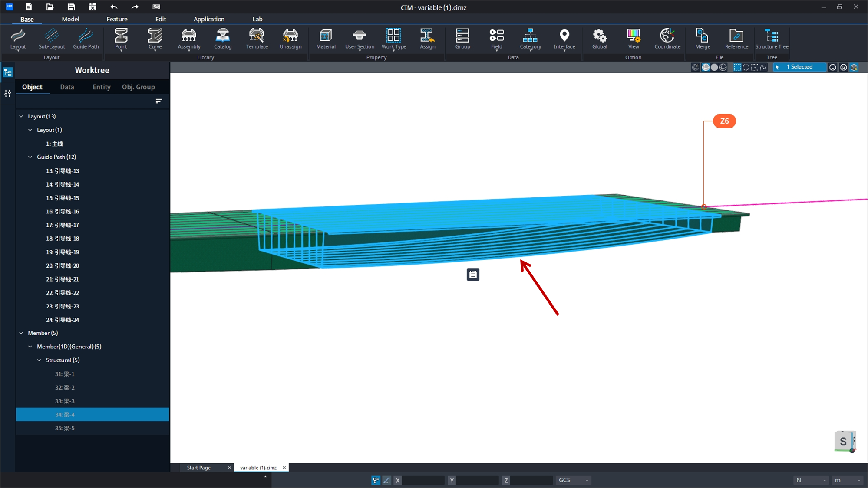The height and width of the screenshot is (488, 868).
Task: Click the Unassign tool
Action: pos(290,39)
